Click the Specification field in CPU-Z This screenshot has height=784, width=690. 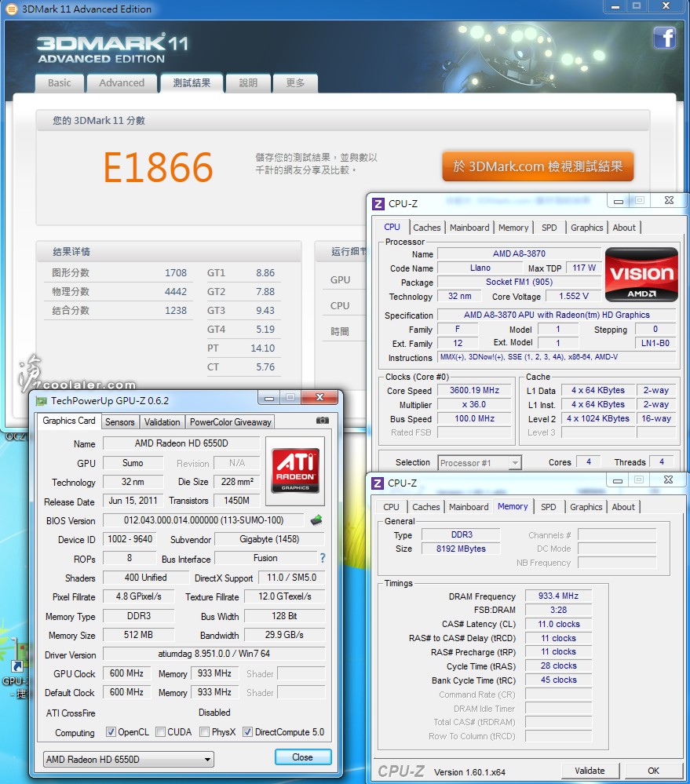pyautogui.click(x=557, y=315)
